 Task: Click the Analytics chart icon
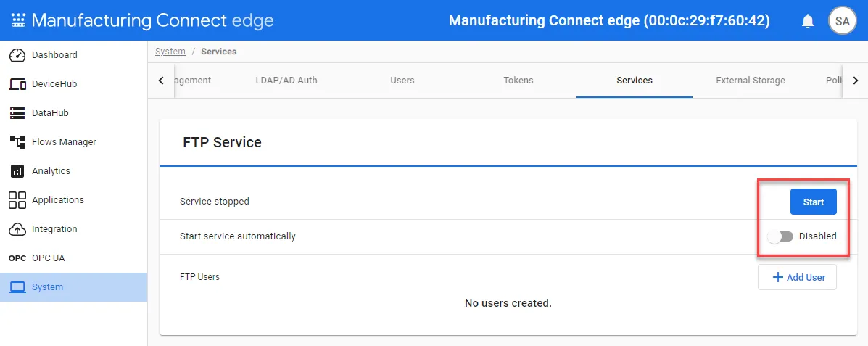click(17, 171)
